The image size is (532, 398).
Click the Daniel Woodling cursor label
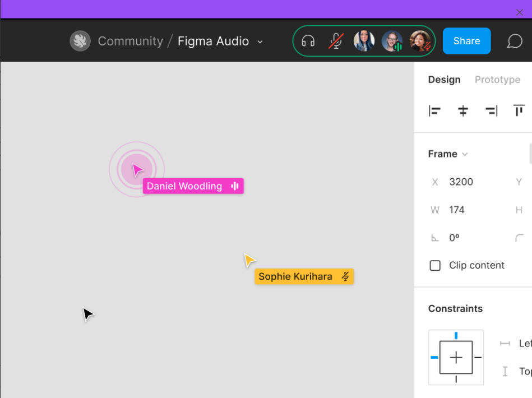pos(193,186)
